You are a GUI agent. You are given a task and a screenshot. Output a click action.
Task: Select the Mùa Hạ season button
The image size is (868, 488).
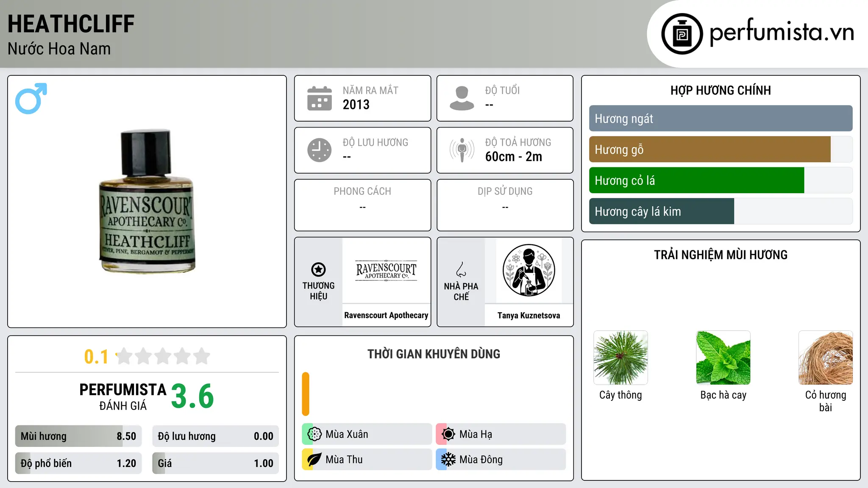501,434
